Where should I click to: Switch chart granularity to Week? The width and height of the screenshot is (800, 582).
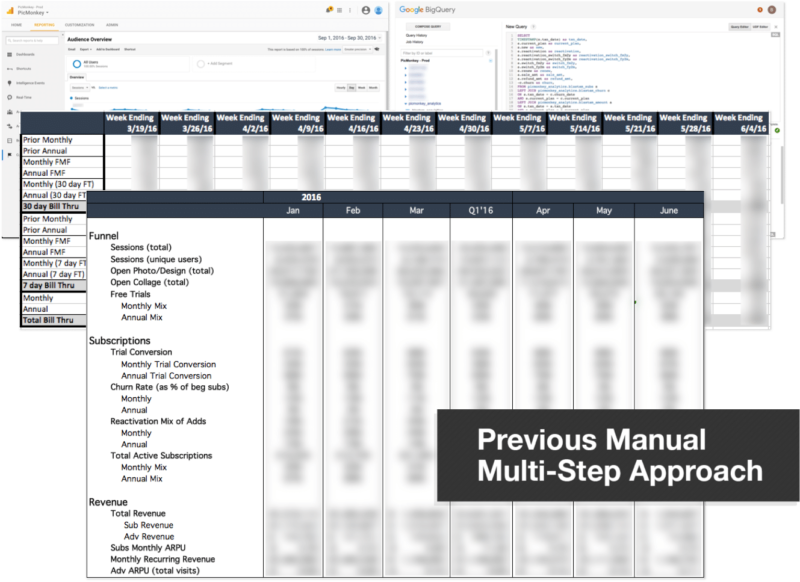(x=362, y=88)
